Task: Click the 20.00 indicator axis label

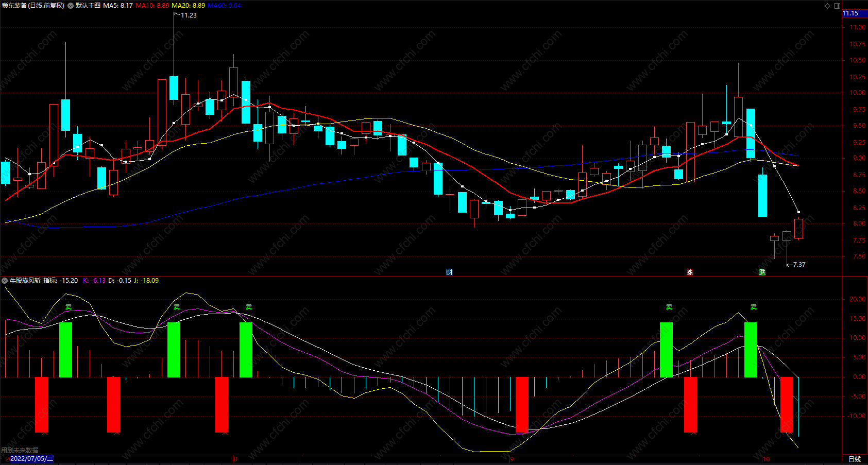Action: point(858,299)
